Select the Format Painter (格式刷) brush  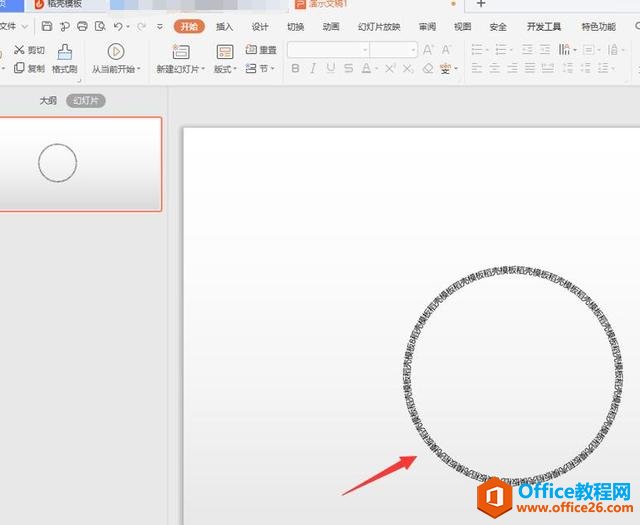pos(64,52)
